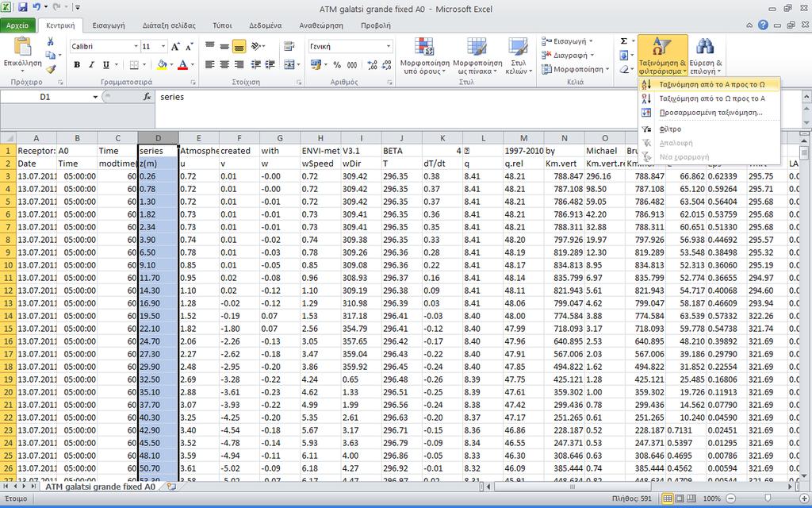Image resolution: width=812 pixels, height=508 pixels.
Task: Undo the last action
Action: coord(36,8)
